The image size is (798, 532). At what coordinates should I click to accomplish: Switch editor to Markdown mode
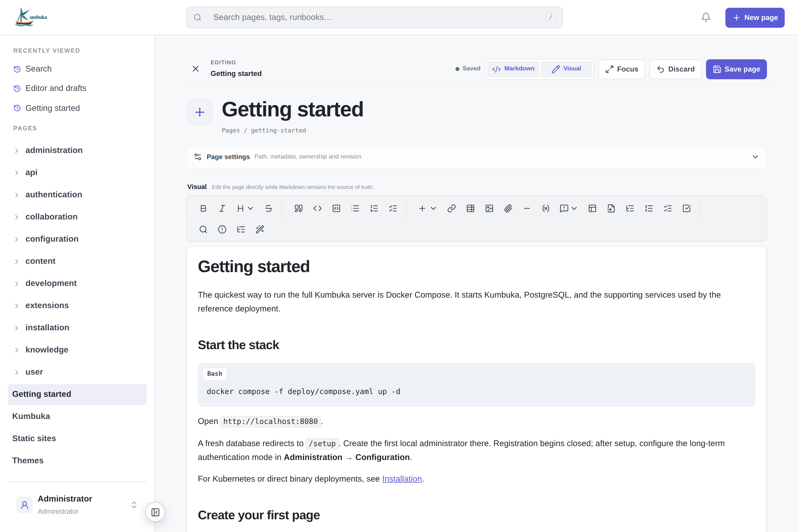[513, 69]
